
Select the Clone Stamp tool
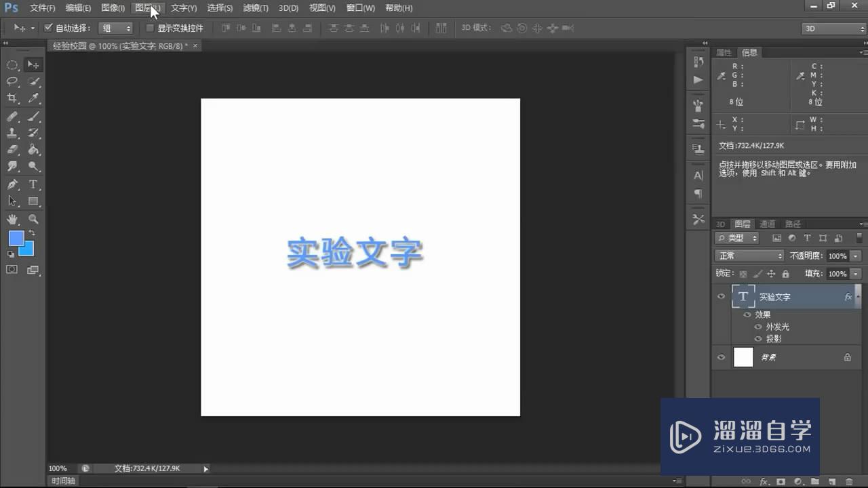tap(12, 133)
